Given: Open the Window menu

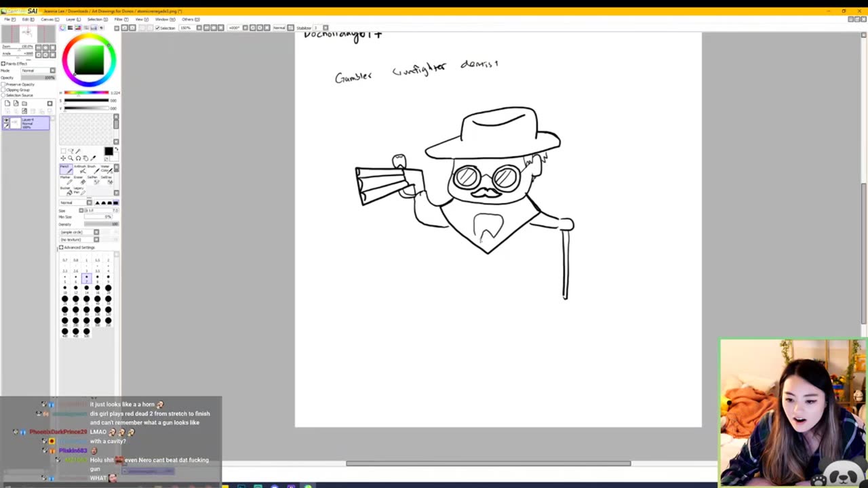Looking at the screenshot, I should click(x=165, y=19).
